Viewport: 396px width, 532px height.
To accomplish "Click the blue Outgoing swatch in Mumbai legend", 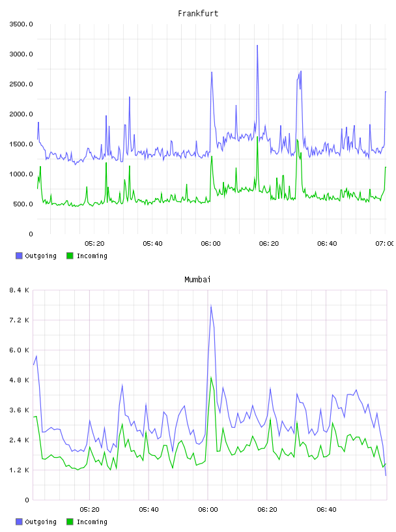I will [19, 522].
